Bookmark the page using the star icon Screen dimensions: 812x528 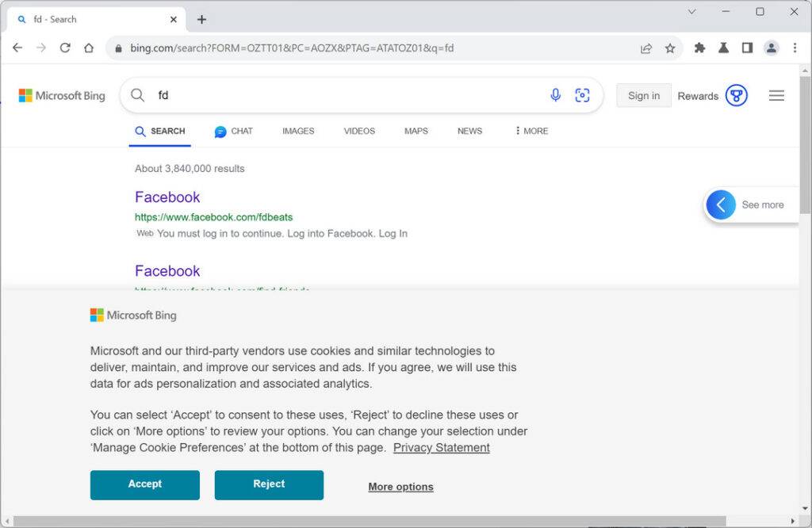click(x=670, y=48)
